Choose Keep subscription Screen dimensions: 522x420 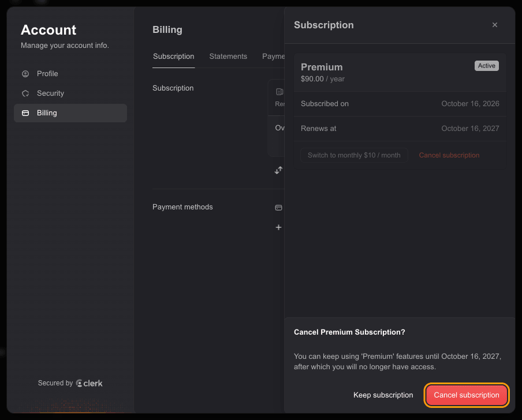[383, 395]
